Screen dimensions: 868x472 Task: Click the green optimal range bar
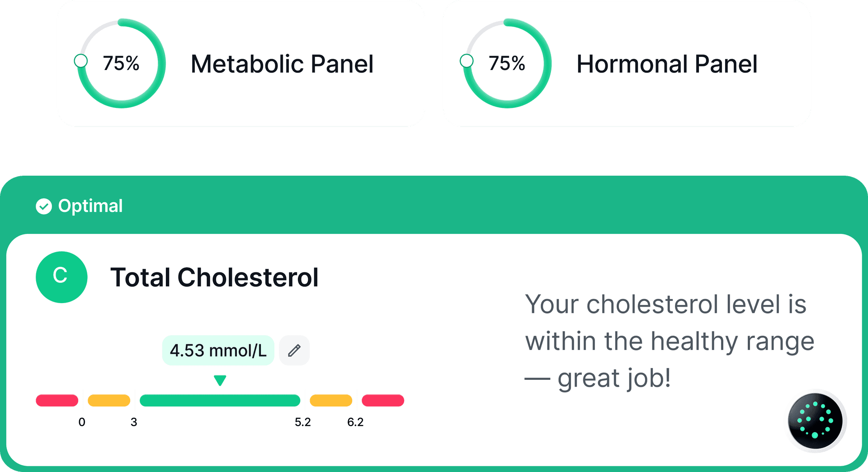point(220,401)
